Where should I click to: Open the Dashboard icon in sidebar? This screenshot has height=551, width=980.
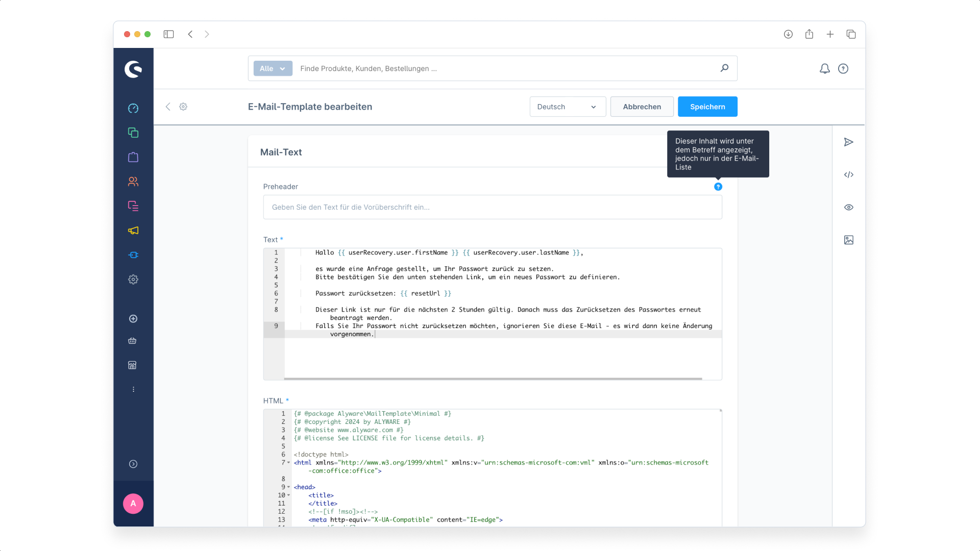133,108
